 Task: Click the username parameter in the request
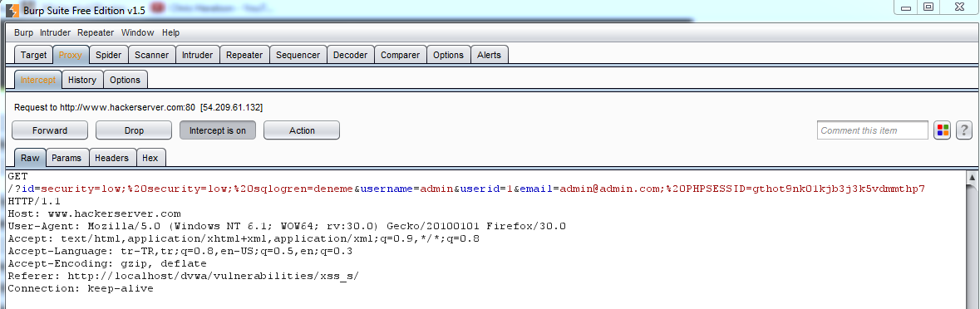tap(387, 188)
